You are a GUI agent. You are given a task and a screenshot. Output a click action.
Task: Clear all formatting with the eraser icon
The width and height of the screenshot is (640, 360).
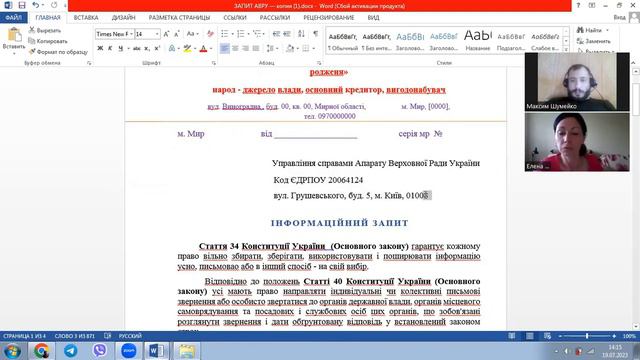(x=210, y=34)
